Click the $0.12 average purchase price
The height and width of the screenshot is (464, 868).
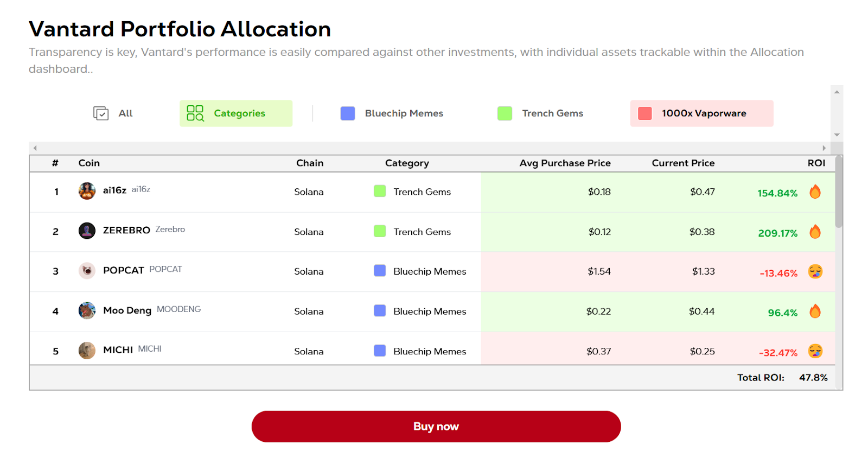point(600,232)
